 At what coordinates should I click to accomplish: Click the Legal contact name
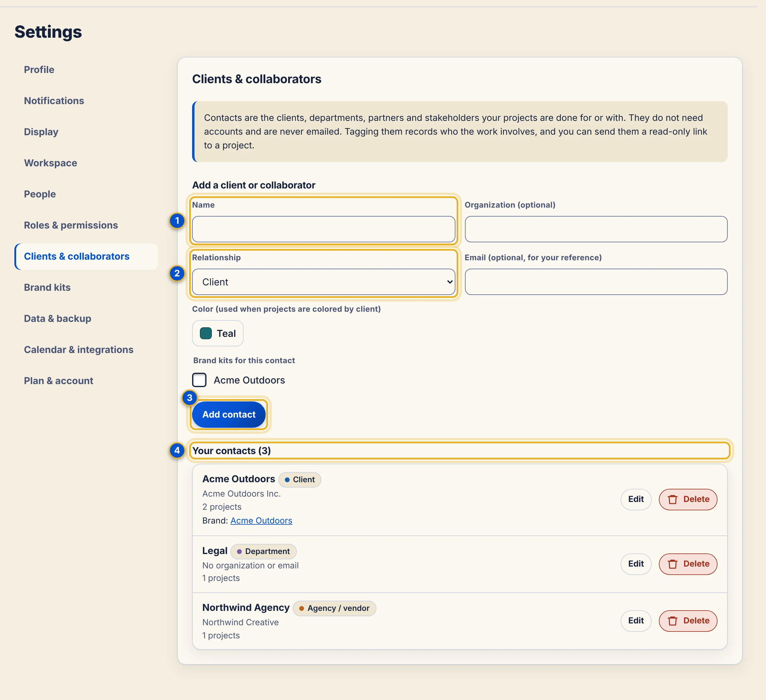(x=215, y=551)
